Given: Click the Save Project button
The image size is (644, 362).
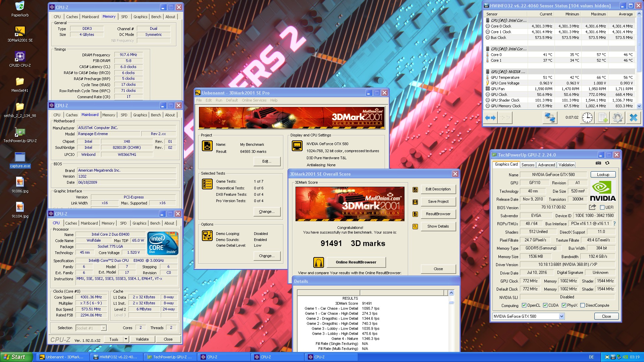Looking at the screenshot, I should pyautogui.click(x=438, y=201).
